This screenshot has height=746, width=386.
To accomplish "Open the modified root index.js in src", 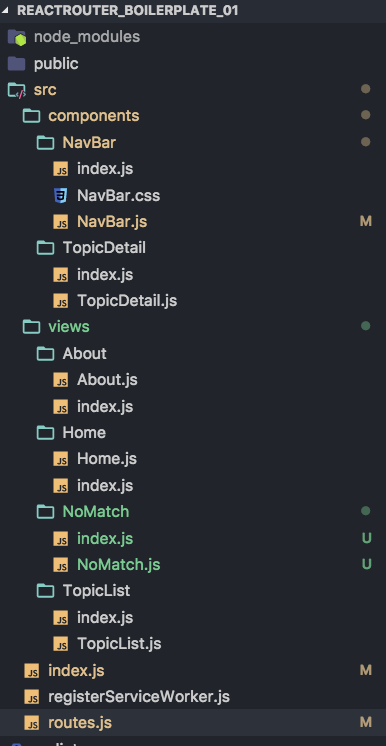I will [76, 670].
